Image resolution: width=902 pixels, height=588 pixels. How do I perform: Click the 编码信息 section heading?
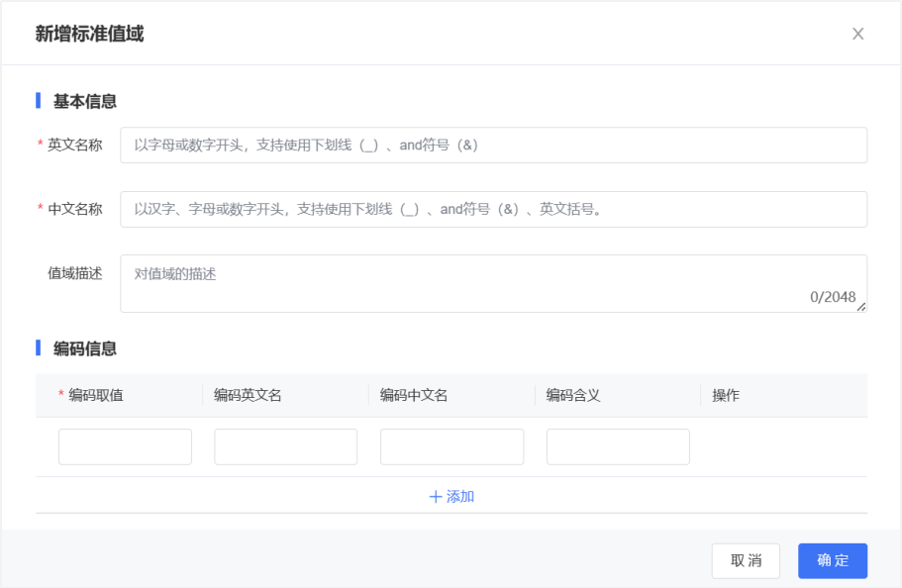(x=85, y=348)
